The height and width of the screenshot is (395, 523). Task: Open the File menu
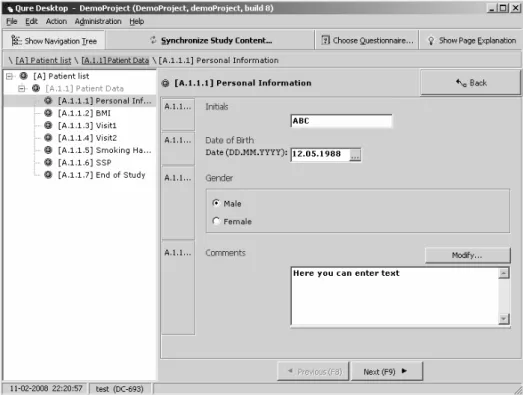[12, 21]
